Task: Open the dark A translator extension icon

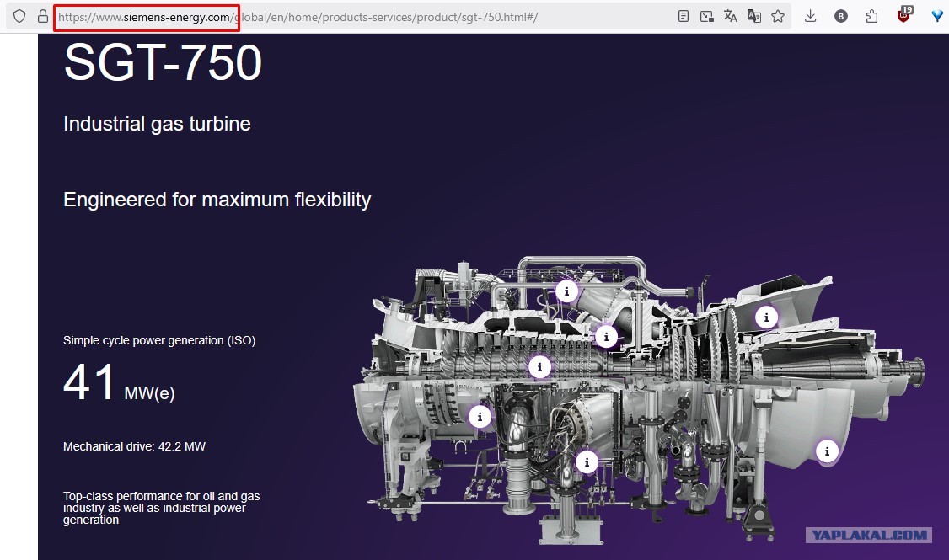Action: [x=754, y=16]
